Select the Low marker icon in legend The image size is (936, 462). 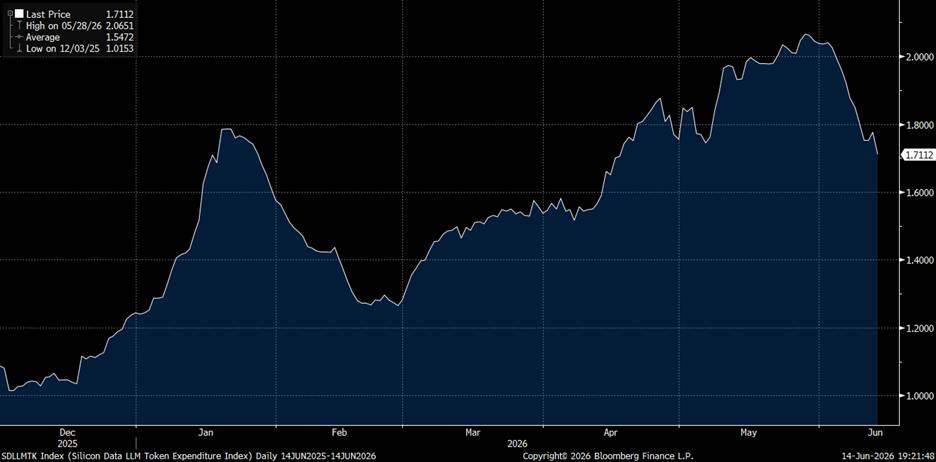(x=19, y=48)
